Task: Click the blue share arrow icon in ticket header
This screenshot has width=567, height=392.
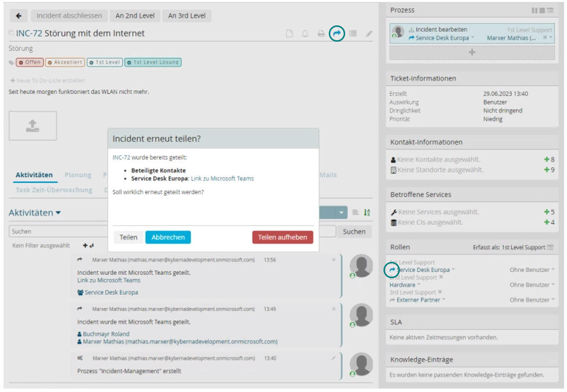Action: pyautogui.click(x=337, y=33)
